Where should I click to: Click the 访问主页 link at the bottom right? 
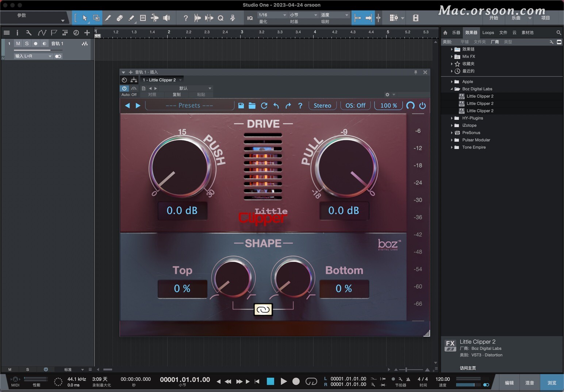pos(468,368)
